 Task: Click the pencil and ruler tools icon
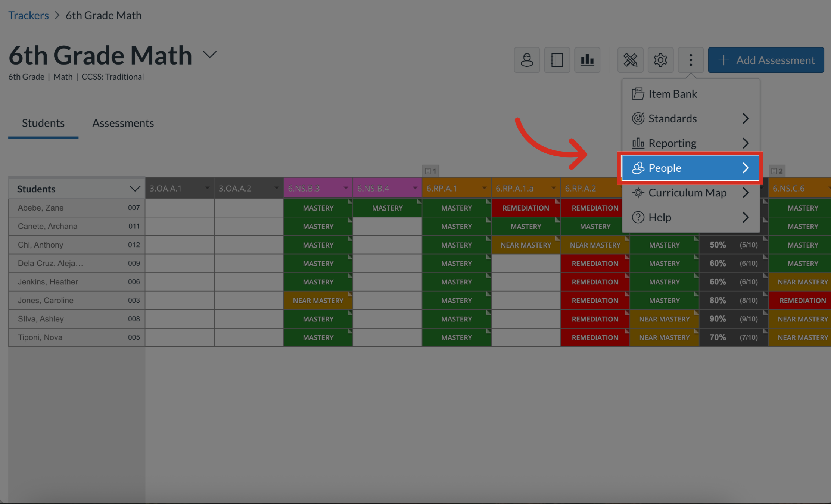(630, 60)
